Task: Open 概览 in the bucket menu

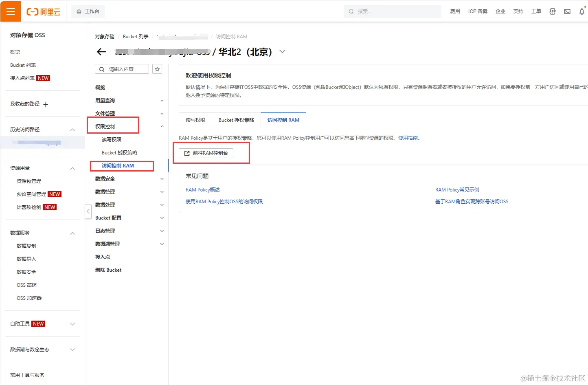Action: pyautogui.click(x=100, y=88)
